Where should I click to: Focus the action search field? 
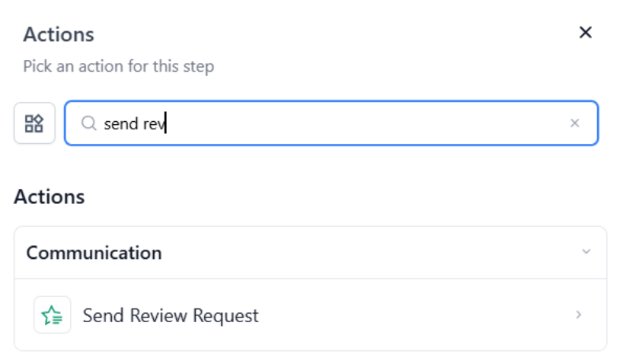343,123
